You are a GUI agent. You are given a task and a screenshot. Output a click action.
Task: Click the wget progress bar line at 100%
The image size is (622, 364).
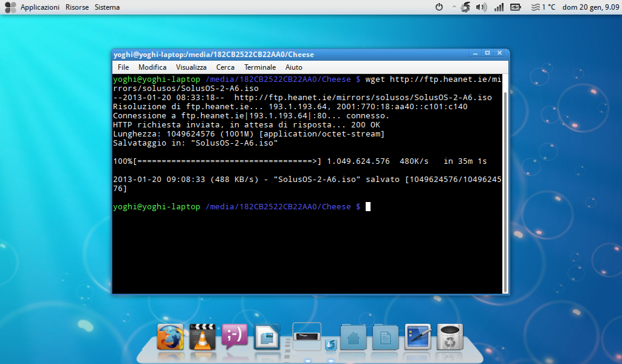coord(299,161)
